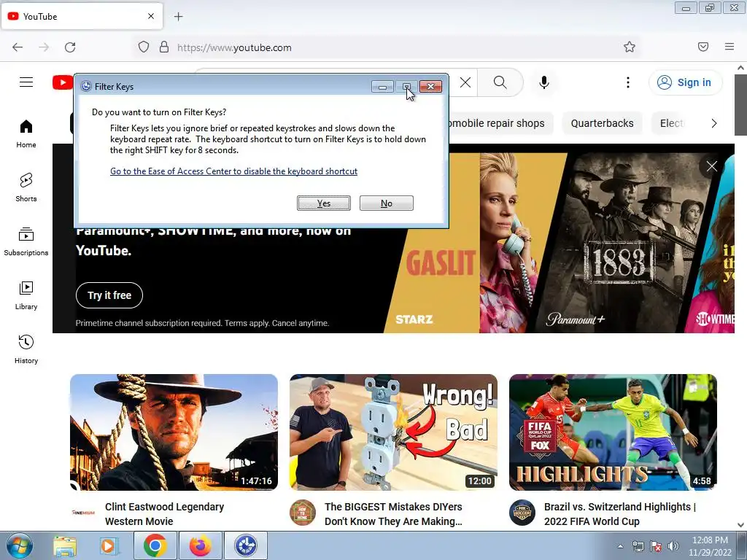Select the YouTube browser tab
Image resolution: width=747 pixels, height=560 pixels.
tap(82, 16)
